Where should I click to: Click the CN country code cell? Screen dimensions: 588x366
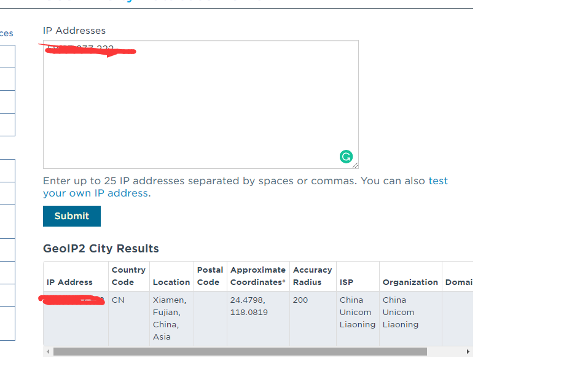(x=128, y=319)
